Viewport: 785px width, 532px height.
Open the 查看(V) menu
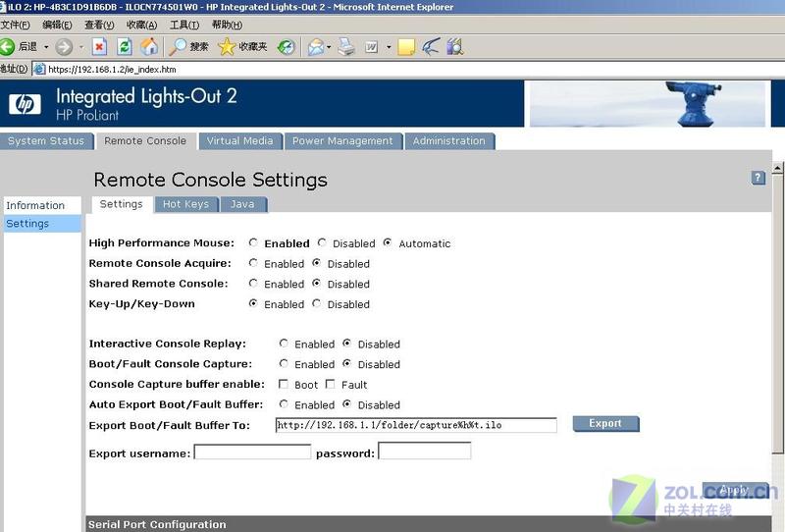tap(99, 25)
